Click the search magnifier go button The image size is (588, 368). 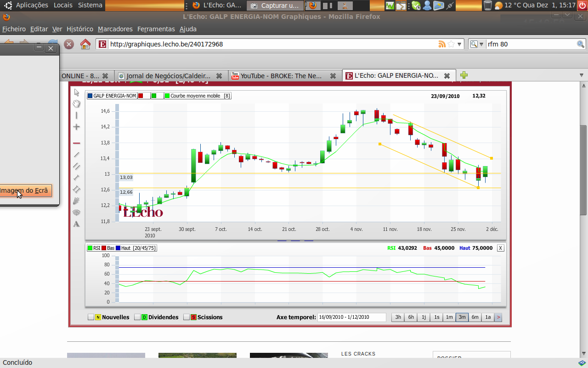pyautogui.click(x=581, y=44)
